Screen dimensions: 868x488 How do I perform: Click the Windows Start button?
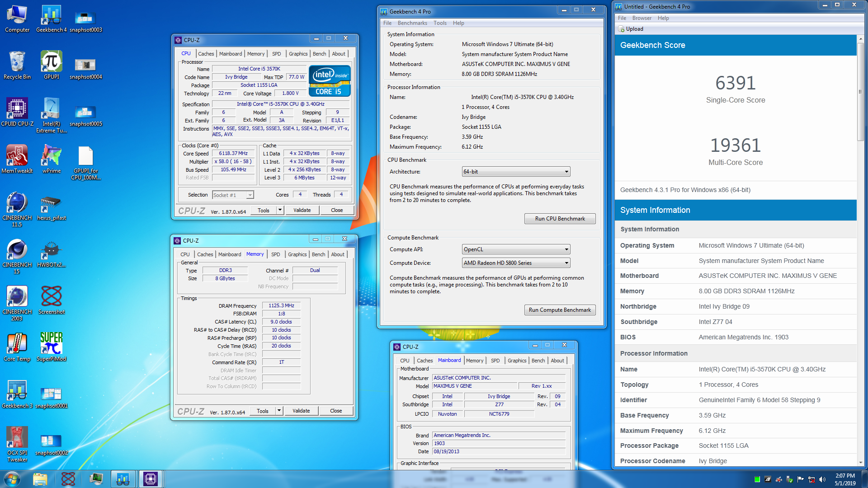pos(12,479)
